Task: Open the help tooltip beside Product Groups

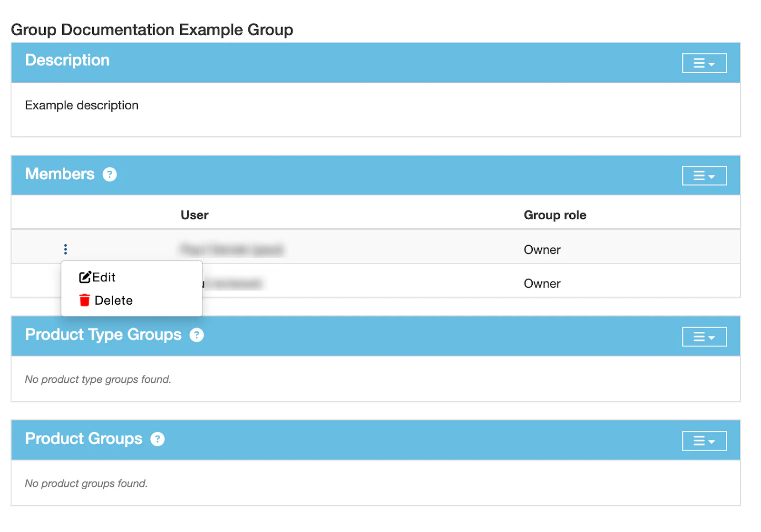Action: click(157, 439)
